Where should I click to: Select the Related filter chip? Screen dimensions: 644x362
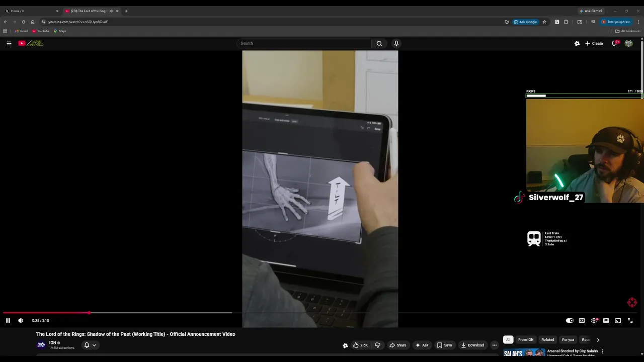click(548, 340)
